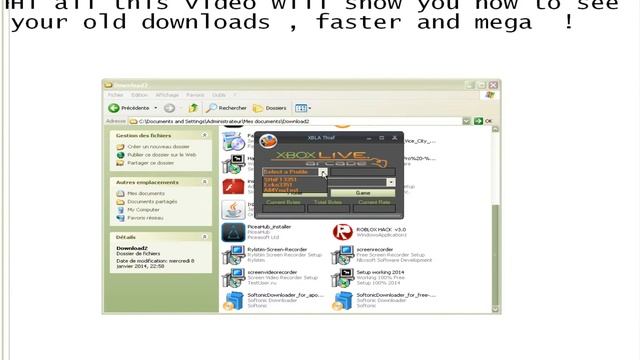Open the Adobe Flash installer icon
Viewport: 640px width, 360px height.
tap(233, 187)
